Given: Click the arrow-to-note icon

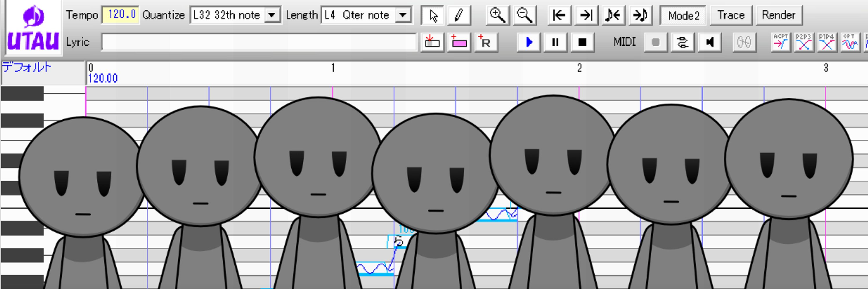Looking at the screenshot, I should pos(641,15).
